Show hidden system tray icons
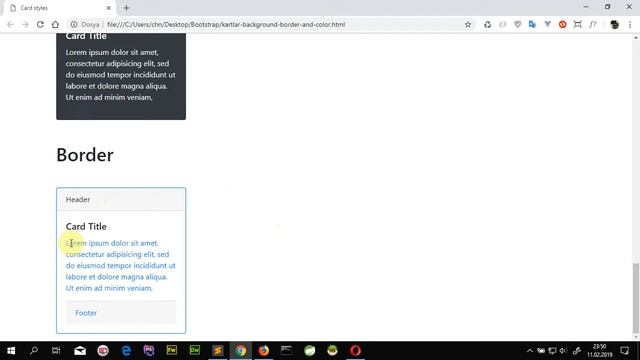The width and height of the screenshot is (640, 360). coord(529,351)
